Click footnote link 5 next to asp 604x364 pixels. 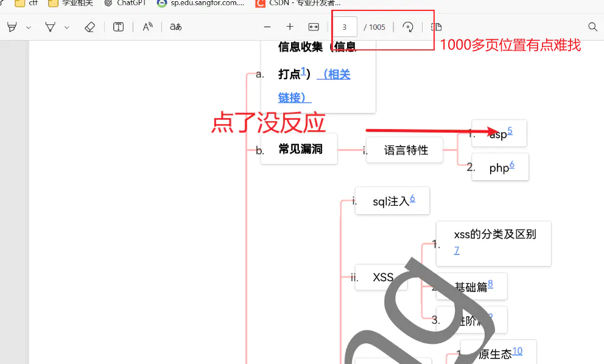pos(510,130)
